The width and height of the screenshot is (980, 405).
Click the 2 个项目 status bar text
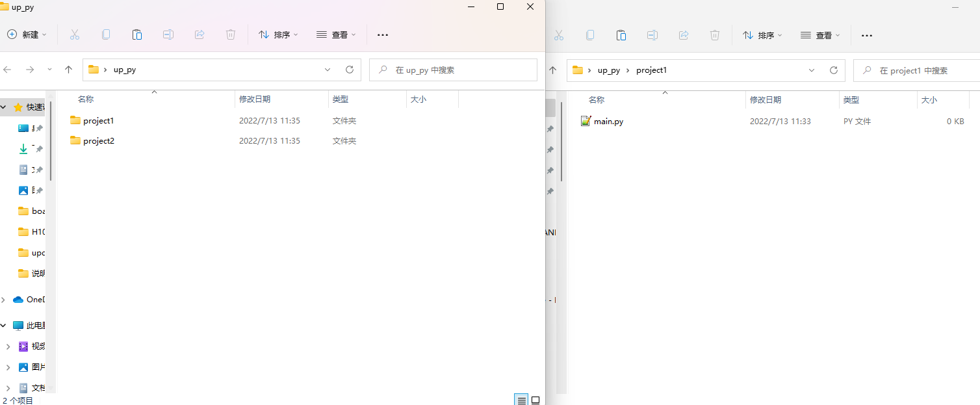pyautogui.click(x=18, y=400)
